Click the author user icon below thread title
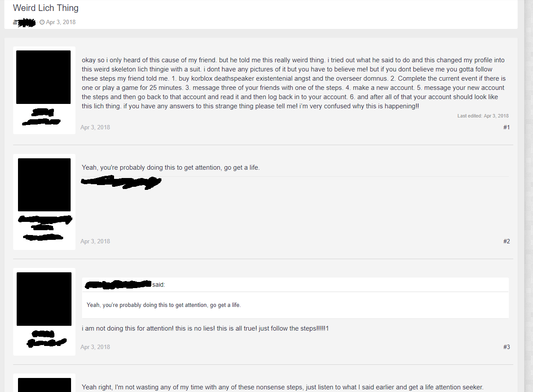Image resolution: width=533 pixels, height=392 pixels. [x=15, y=22]
